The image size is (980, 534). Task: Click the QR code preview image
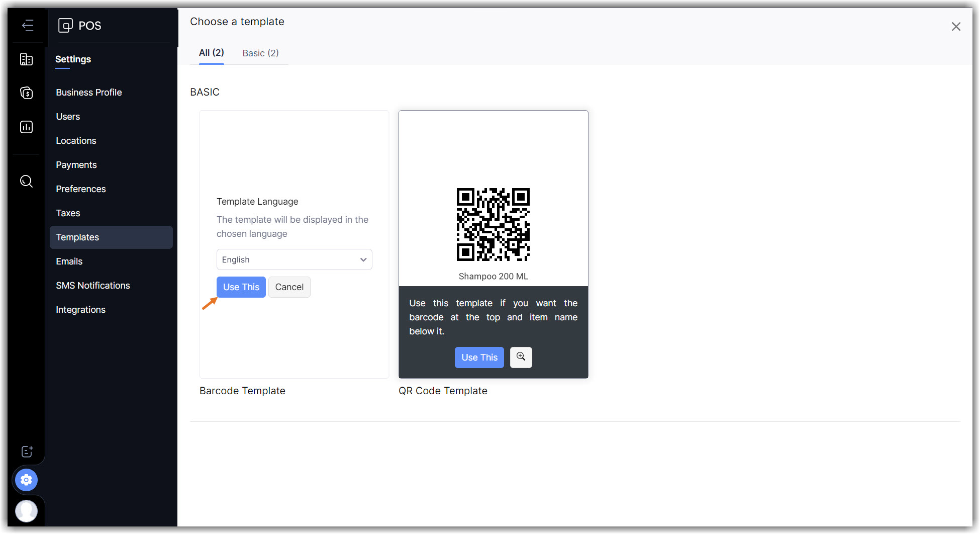(493, 224)
